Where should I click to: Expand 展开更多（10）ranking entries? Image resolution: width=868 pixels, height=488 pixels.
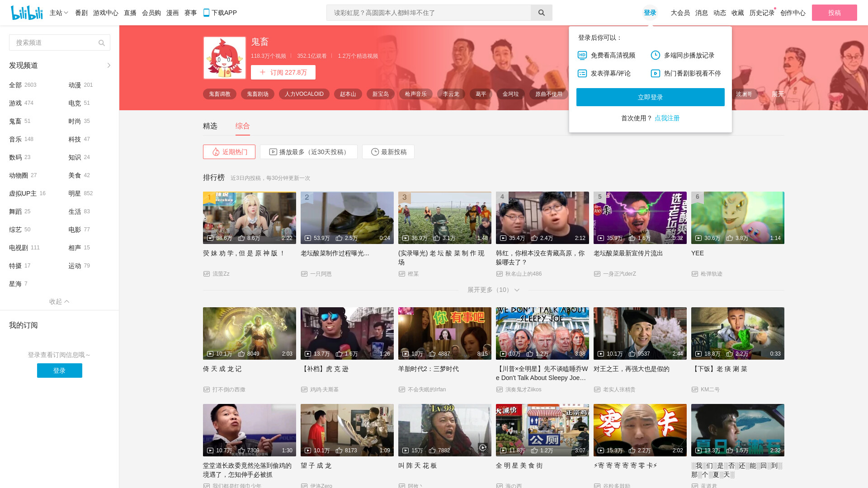click(x=493, y=290)
